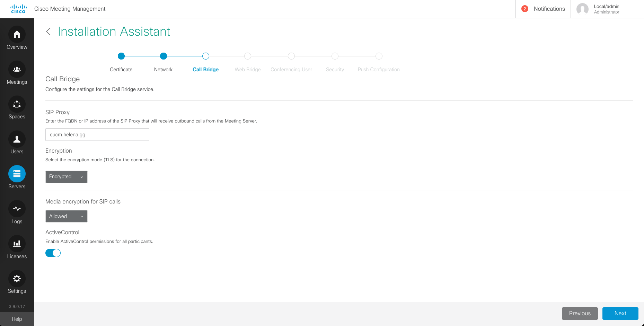This screenshot has height=326, width=644.
Task: Jump to the Certificate step
Action: 121,56
